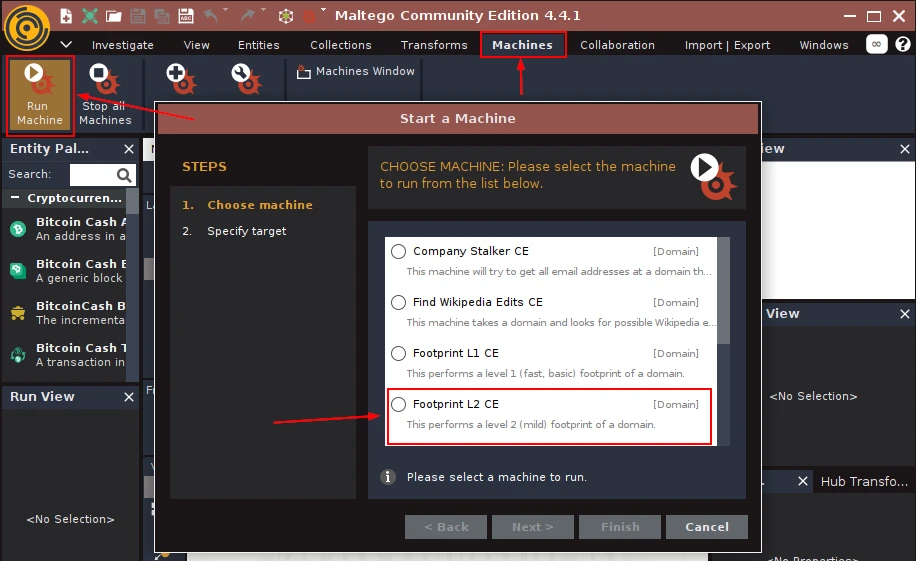Open the undo history dropdown arrow
The height and width of the screenshot is (561, 916).
tap(226, 11)
